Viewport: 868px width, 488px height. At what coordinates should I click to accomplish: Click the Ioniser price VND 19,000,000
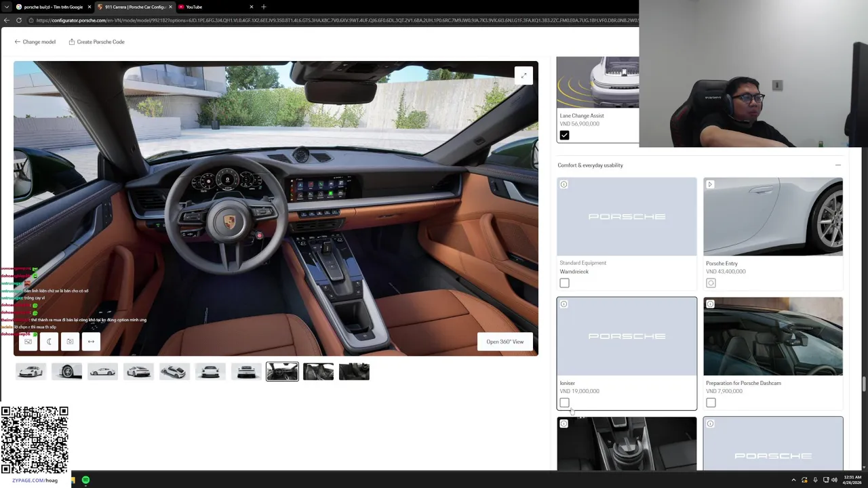(579, 391)
